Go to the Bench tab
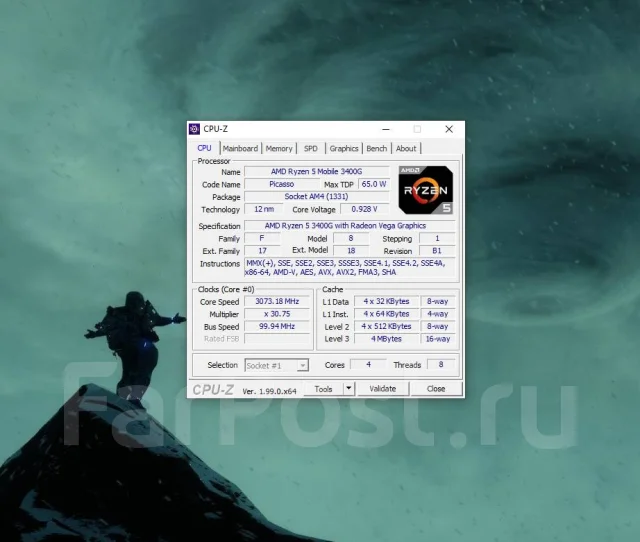 click(377, 149)
